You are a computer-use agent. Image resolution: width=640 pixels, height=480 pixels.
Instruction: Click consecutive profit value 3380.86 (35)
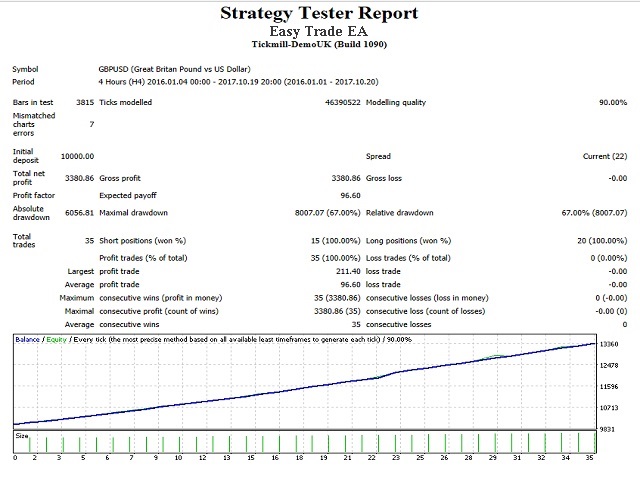[338, 311]
